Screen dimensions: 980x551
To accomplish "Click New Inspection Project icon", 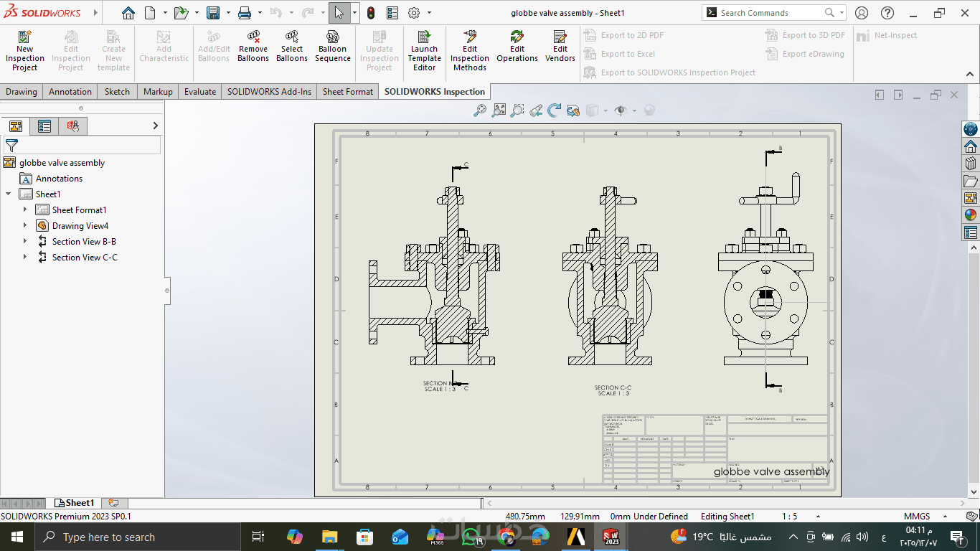I will (24, 50).
